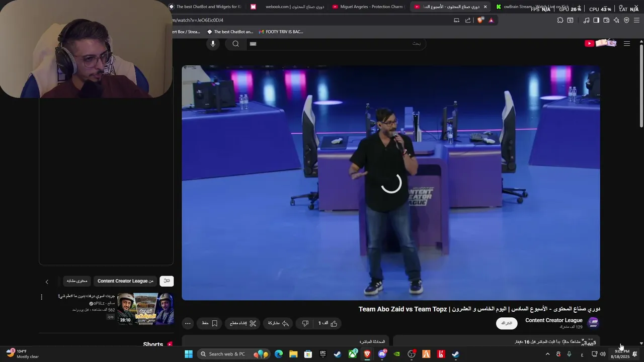The height and width of the screenshot is (362, 644).
Task: Select the 'محتوى مشابه' filter chip
Action: [x=77, y=281]
